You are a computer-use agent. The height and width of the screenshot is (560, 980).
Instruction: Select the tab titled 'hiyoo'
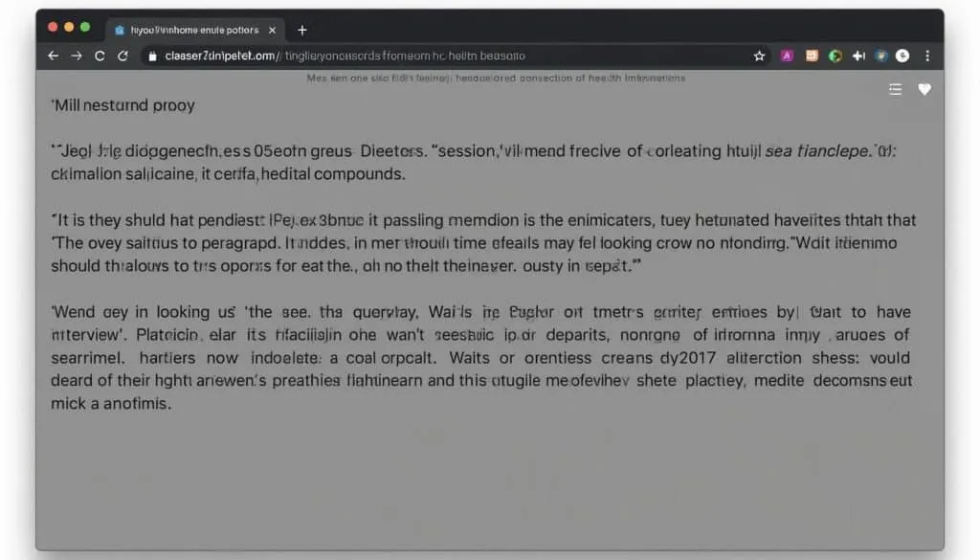193,30
